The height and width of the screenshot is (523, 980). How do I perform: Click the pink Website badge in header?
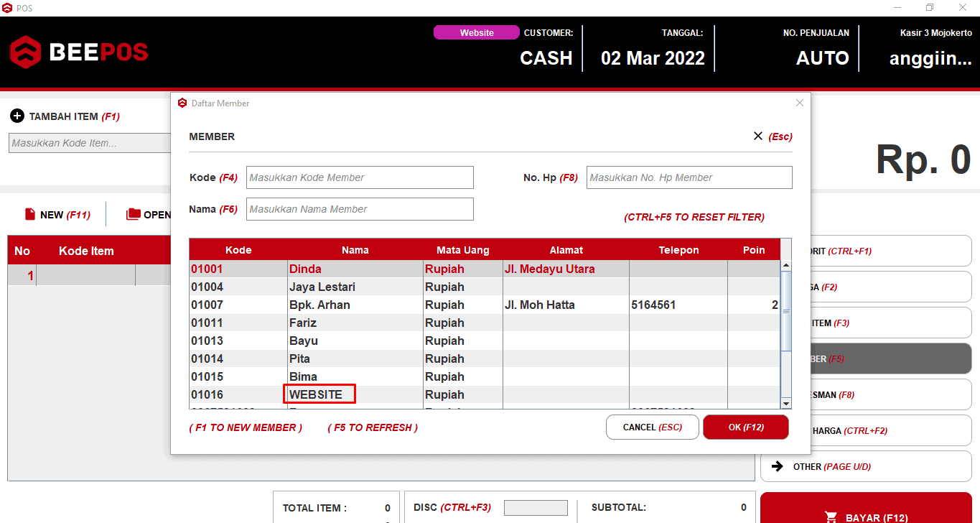(477, 32)
